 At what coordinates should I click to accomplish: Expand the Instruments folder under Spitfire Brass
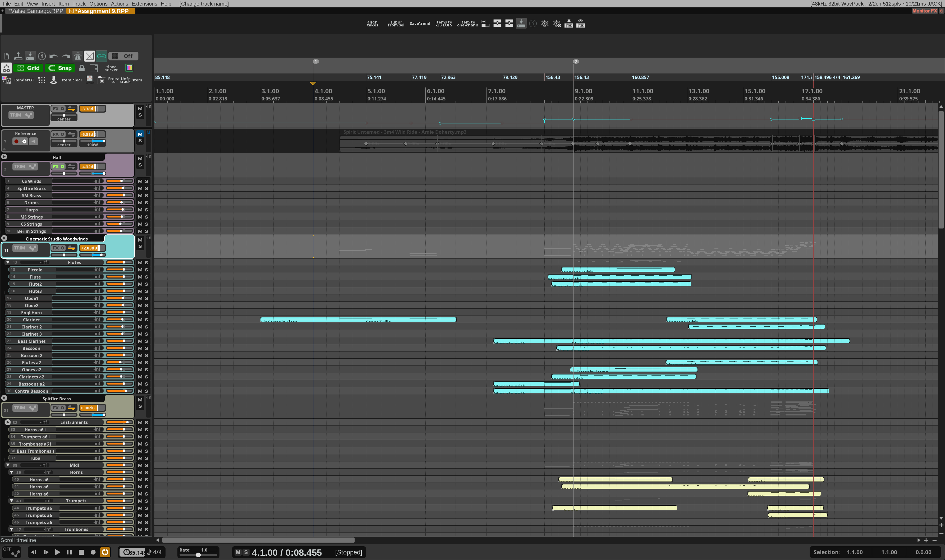pos(8,422)
